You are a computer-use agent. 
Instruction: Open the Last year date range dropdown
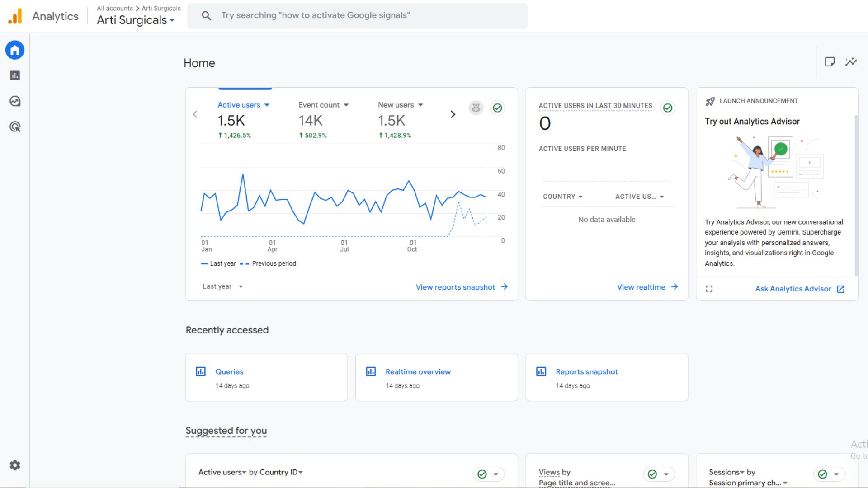[222, 286]
